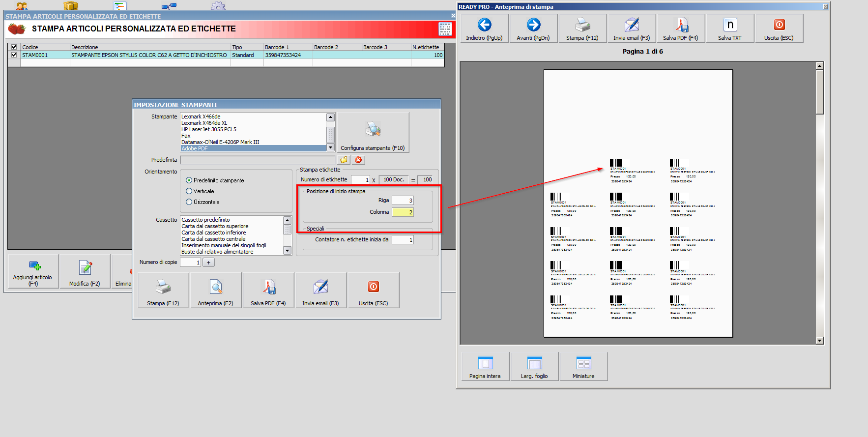Click the Cassetto list's scroll-down arrow
This screenshot has width=868, height=437.
pos(288,251)
